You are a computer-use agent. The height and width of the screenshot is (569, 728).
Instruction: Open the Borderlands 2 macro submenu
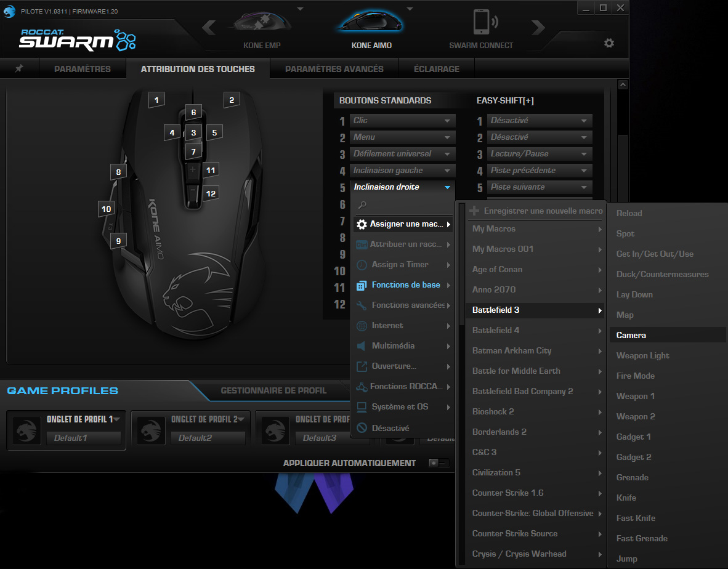click(535, 432)
